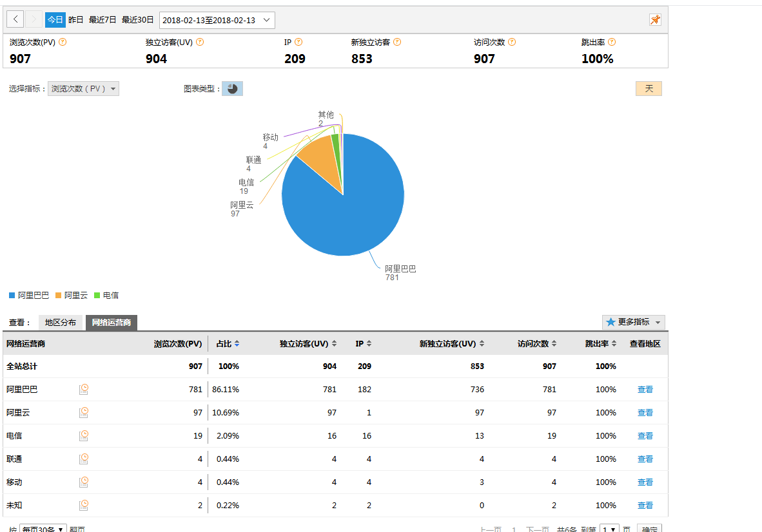Click the help icon beside 浏览次数(PV)
This screenshot has width=762, height=532.
click(x=63, y=42)
